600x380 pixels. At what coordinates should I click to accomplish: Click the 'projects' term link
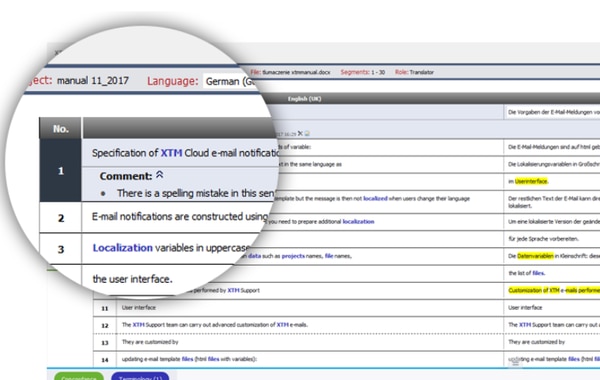click(x=293, y=256)
